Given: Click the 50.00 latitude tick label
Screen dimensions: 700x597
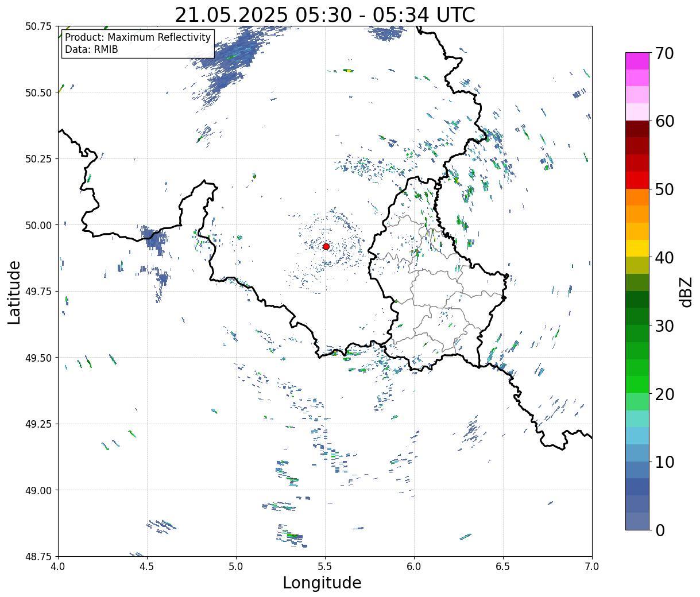Looking at the screenshot, I should click(38, 225).
